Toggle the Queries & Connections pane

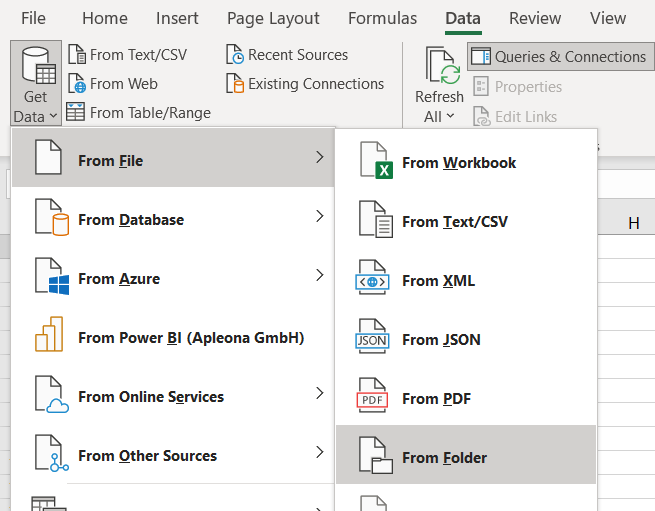coord(560,56)
